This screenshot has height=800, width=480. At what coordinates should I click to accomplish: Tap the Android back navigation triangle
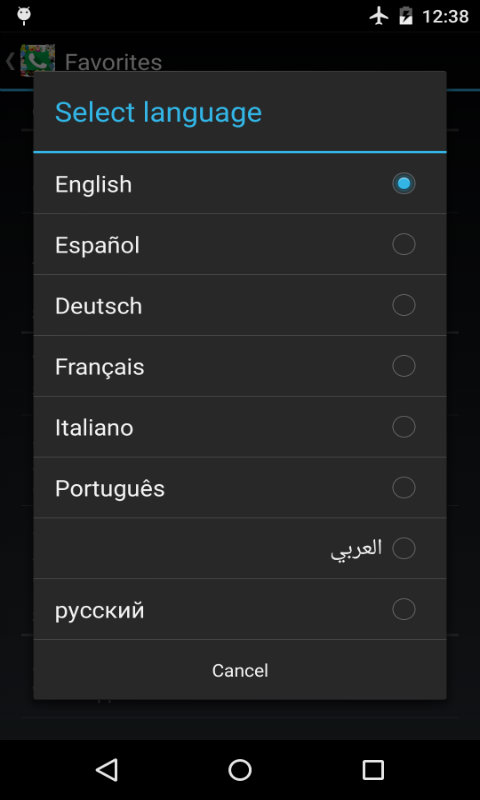pos(107,770)
